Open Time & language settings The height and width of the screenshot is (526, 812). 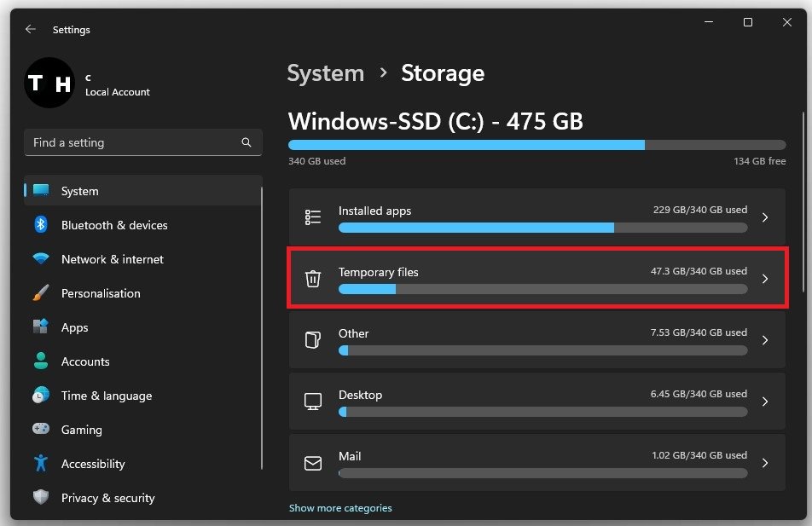(106, 396)
